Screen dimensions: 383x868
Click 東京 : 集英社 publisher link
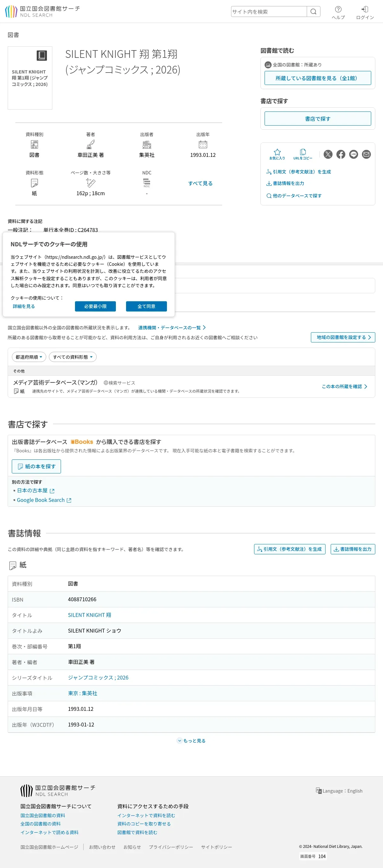(83, 693)
